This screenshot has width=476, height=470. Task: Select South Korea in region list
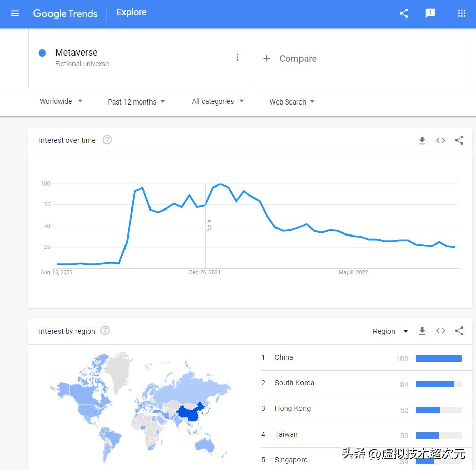(294, 383)
